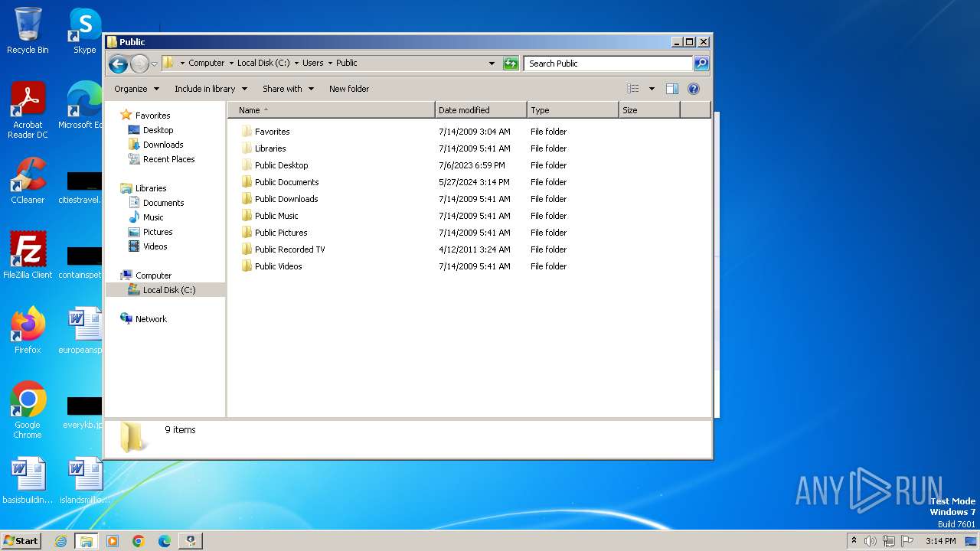Open the previous locations address dropdown

[x=492, y=64]
